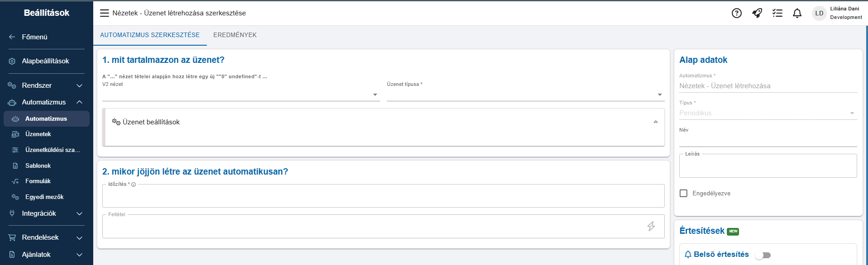Click the info icon next to Időzítés
The width and height of the screenshot is (868, 265).
coord(134,185)
